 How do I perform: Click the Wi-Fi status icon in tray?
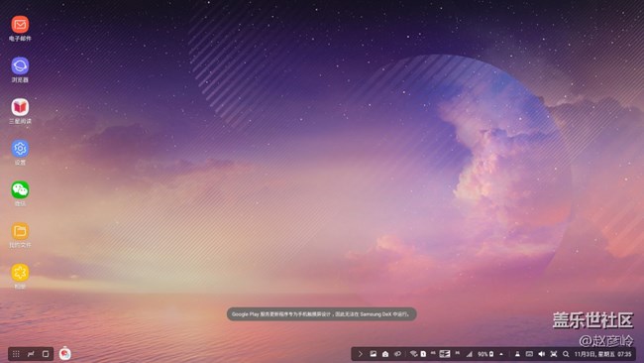tap(413, 354)
